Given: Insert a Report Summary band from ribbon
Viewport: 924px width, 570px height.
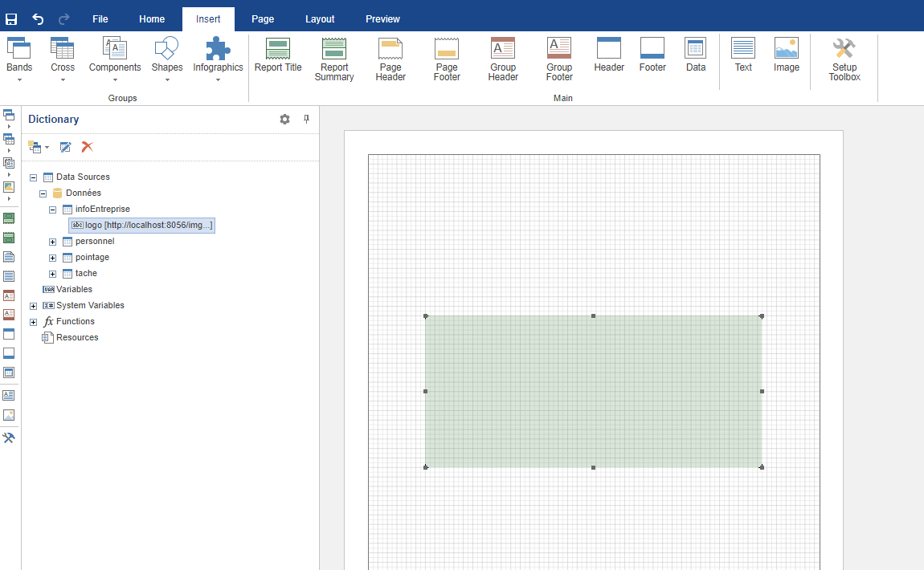Looking at the screenshot, I should (334, 59).
